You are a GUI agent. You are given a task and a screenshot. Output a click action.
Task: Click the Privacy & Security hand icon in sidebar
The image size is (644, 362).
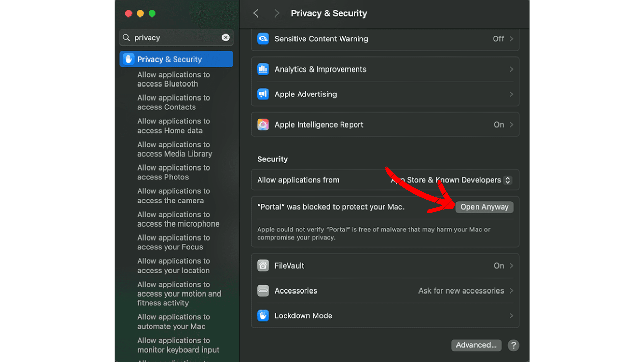click(x=128, y=59)
